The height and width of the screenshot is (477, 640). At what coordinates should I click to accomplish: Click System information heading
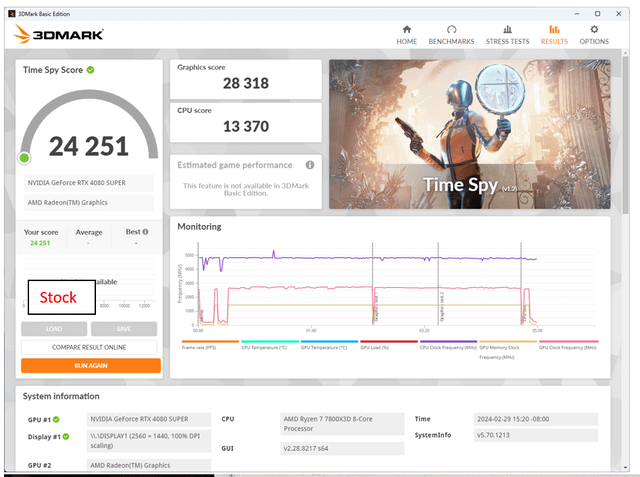(x=61, y=396)
